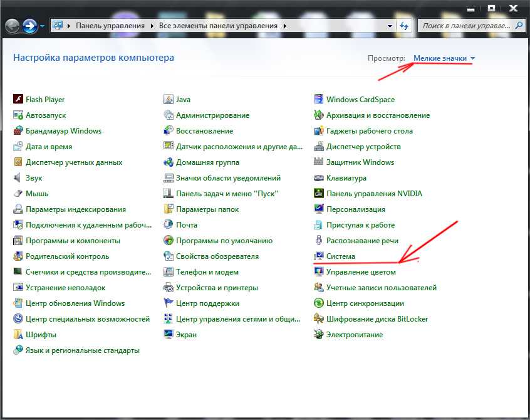Open Программы и компоненты link
The width and height of the screenshot is (530, 420).
point(73,241)
